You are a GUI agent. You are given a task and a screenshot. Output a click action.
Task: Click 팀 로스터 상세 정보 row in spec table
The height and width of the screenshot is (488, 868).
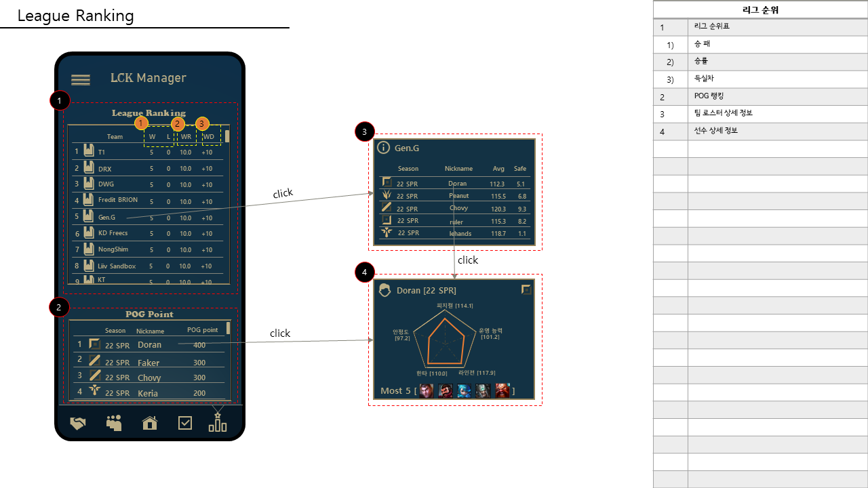pyautogui.click(x=760, y=113)
